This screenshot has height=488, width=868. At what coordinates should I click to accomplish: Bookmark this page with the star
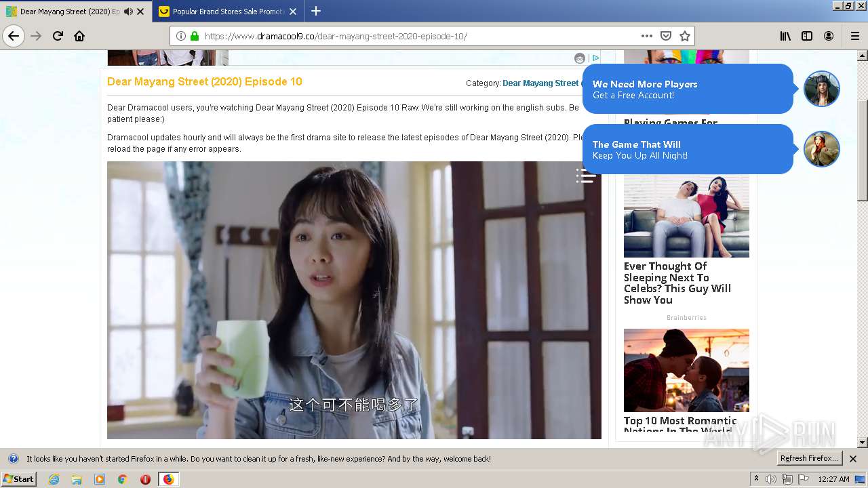[x=685, y=36]
